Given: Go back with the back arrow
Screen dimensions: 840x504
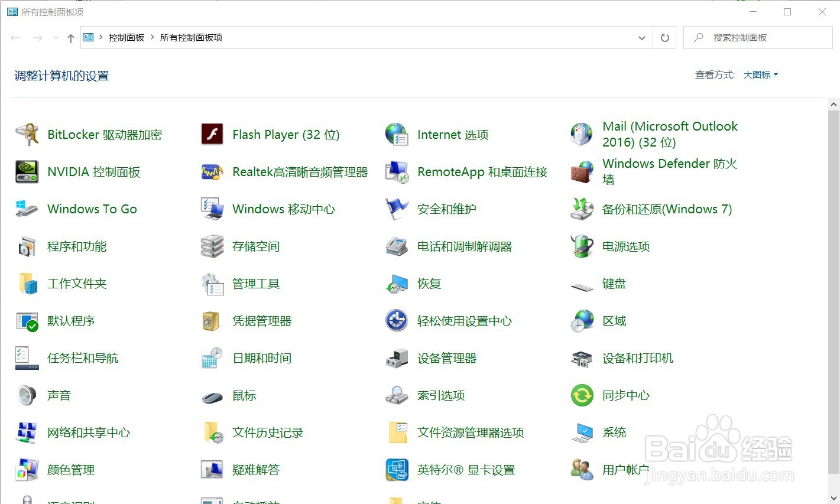Looking at the screenshot, I should click(x=15, y=38).
